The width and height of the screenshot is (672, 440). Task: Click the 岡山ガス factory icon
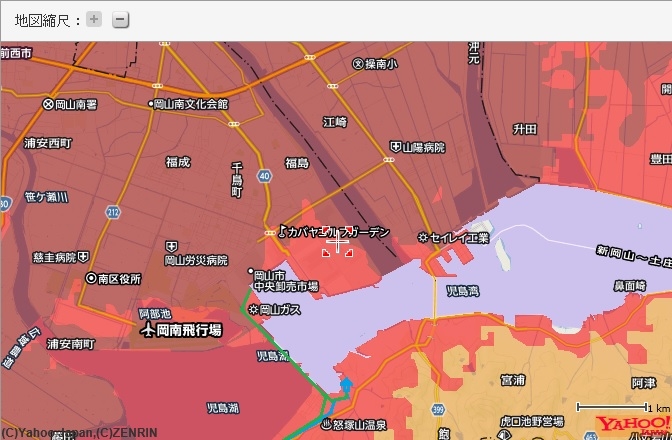pyautogui.click(x=254, y=309)
